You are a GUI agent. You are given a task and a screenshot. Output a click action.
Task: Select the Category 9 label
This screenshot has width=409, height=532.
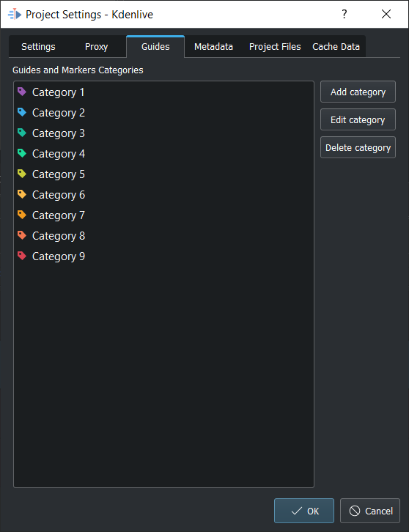(x=59, y=256)
